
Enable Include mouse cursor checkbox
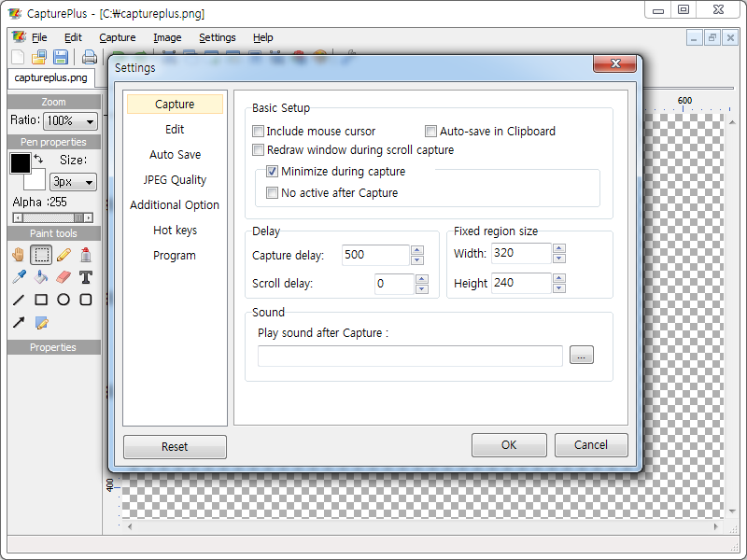258,131
